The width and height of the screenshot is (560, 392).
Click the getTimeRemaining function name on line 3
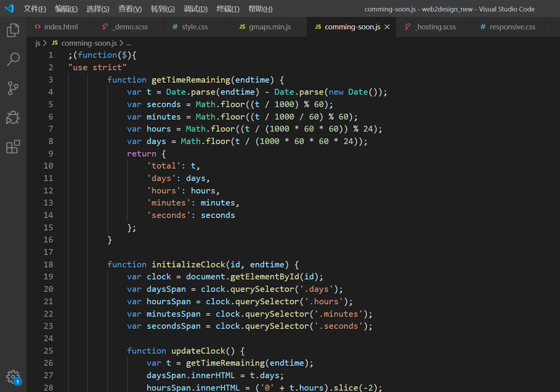pos(191,80)
